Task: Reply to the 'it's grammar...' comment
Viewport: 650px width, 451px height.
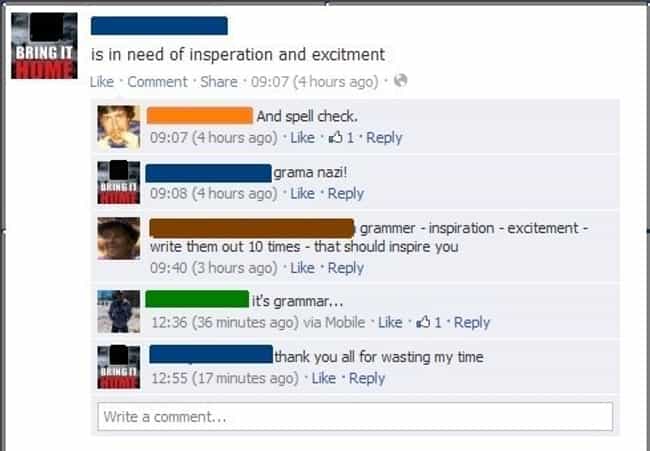Action: 472,322
